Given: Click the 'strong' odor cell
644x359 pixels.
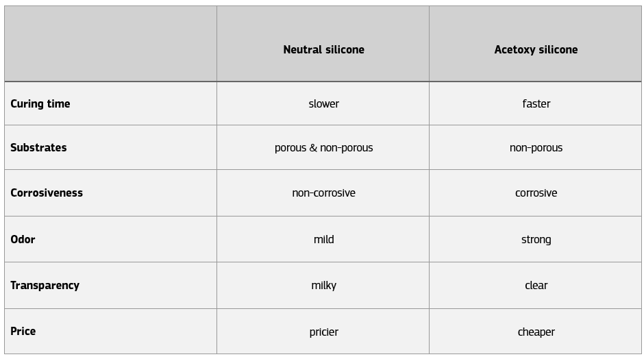Looking at the screenshot, I should pyautogui.click(x=536, y=239).
